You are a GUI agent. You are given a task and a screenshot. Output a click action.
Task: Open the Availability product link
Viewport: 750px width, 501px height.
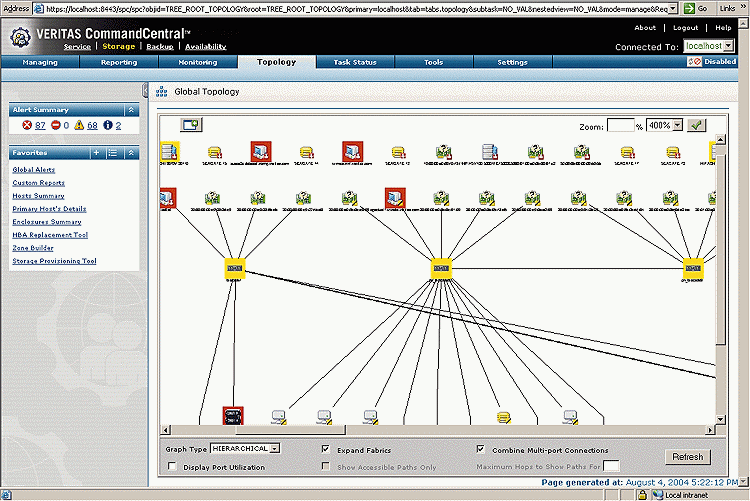206,46
